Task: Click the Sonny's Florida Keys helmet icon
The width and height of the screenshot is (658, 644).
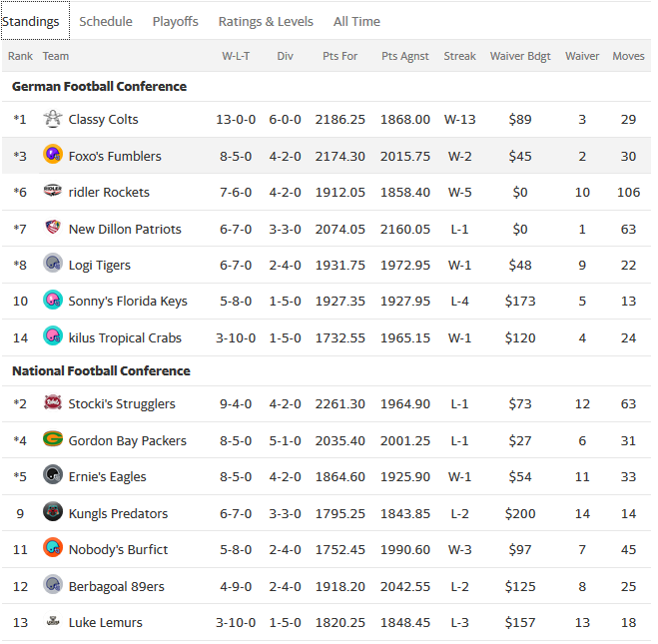Action: [53, 302]
